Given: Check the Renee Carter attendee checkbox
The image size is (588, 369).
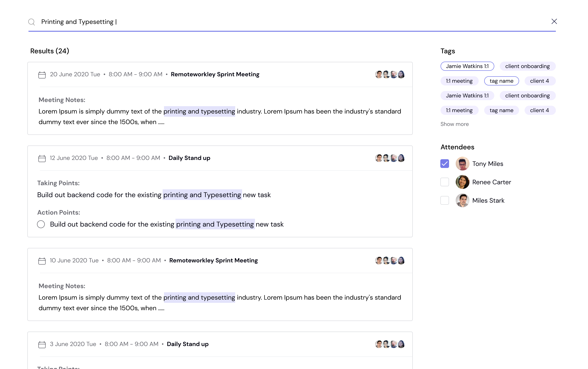Looking at the screenshot, I should tap(445, 182).
